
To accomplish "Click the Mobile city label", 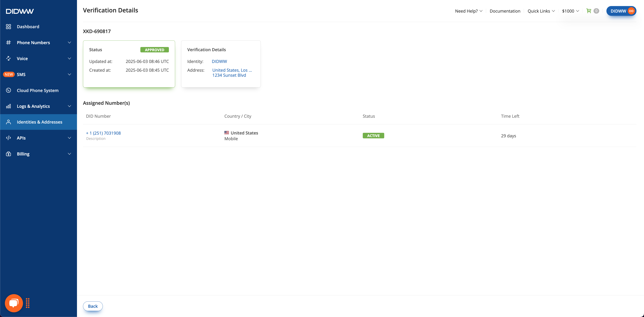I will [231, 139].
